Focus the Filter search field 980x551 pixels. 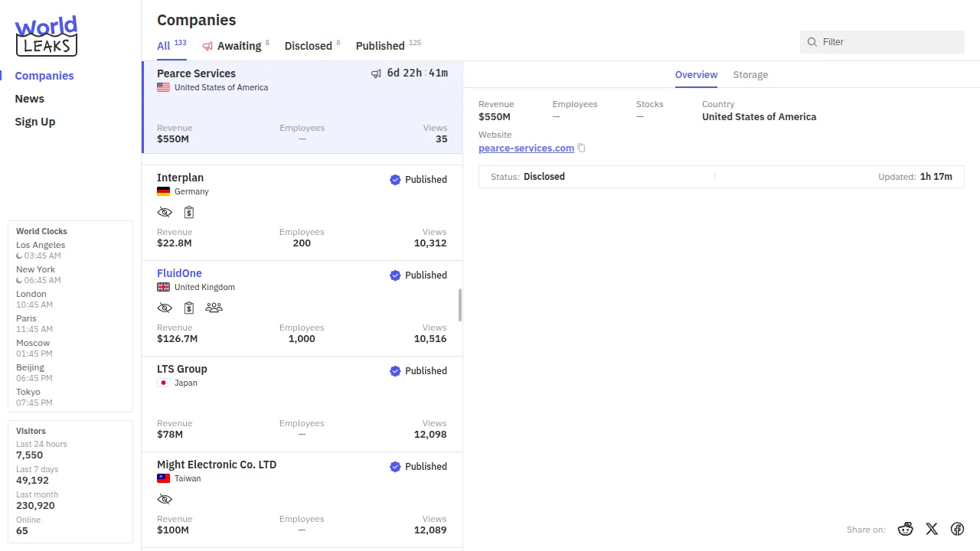pyautogui.click(x=888, y=42)
